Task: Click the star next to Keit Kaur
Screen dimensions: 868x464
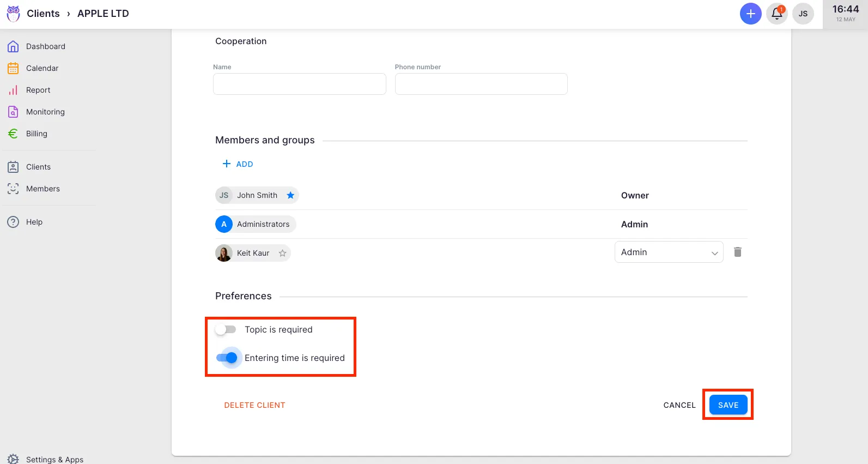Action: coord(282,253)
